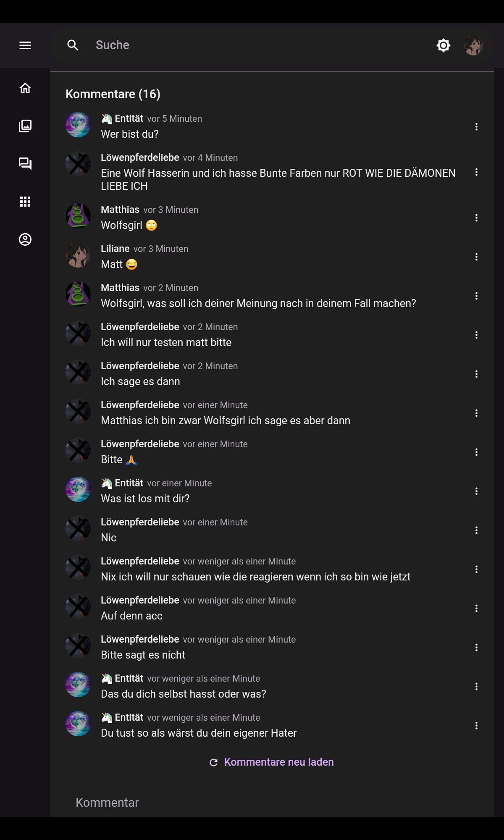
Task: Open the hamburger navigation menu
Action: click(25, 45)
